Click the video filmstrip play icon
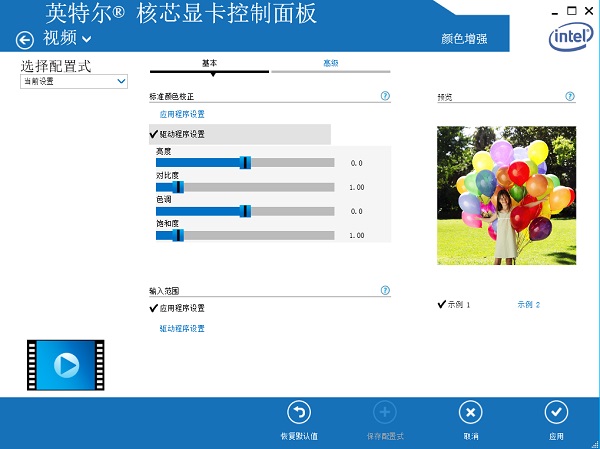The height and width of the screenshot is (449, 600). tap(65, 365)
